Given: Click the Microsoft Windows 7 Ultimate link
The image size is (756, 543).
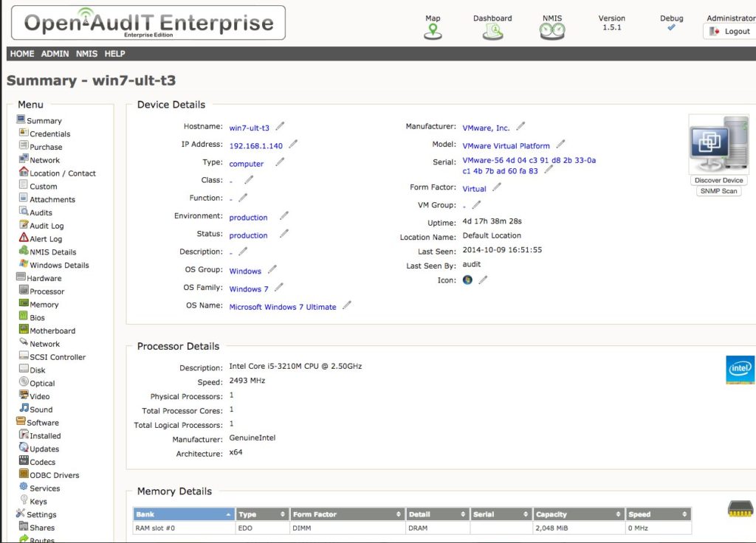Looking at the screenshot, I should tap(283, 307).
